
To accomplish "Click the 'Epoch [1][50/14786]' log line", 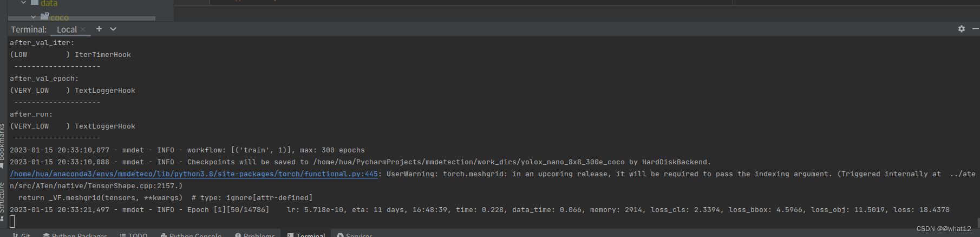I will [x=480, y=210].
